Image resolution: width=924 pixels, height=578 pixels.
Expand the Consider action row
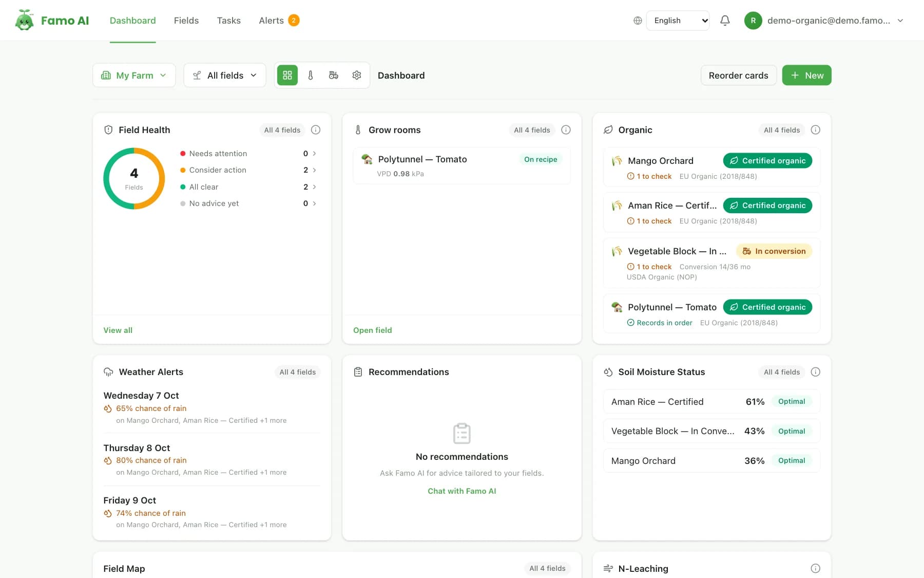click(x=248, y=170)
